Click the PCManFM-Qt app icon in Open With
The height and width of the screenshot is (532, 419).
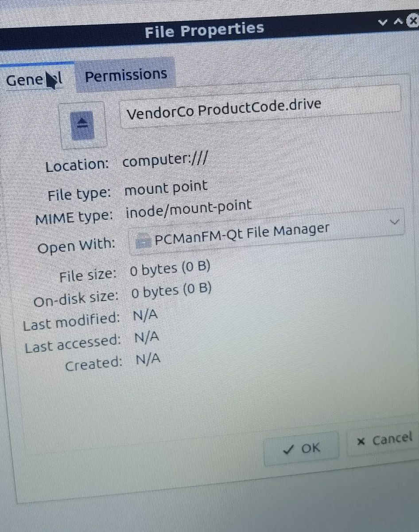pos(144,241)
